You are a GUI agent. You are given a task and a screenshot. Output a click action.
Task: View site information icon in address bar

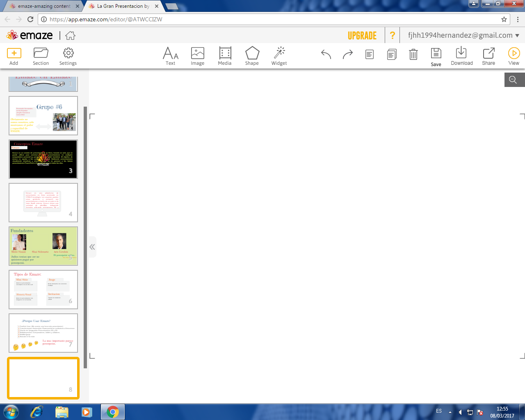43,19
